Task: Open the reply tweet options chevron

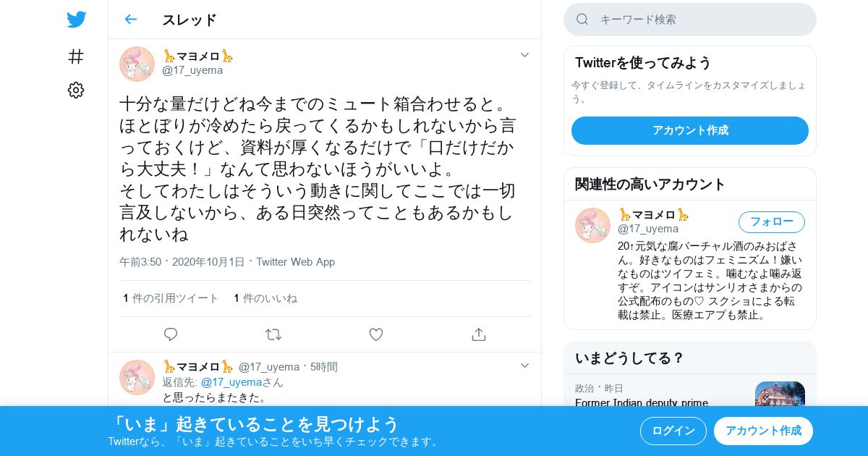Action: pyautogui.click(x=525, y=366)
